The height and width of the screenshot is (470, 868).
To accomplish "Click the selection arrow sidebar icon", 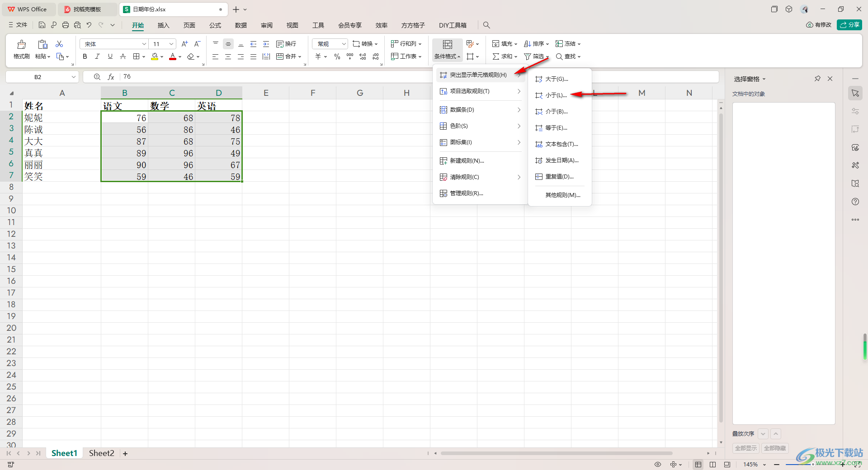I will (855, 93).
